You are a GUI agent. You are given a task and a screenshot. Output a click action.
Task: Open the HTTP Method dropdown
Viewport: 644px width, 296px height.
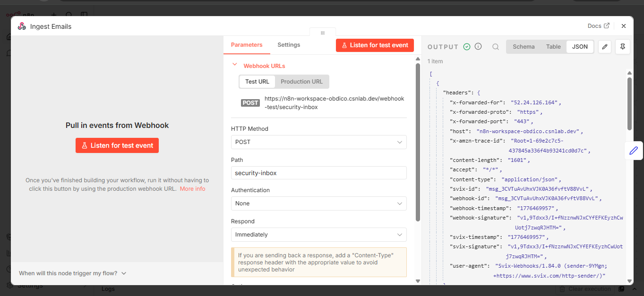point(318,142)
